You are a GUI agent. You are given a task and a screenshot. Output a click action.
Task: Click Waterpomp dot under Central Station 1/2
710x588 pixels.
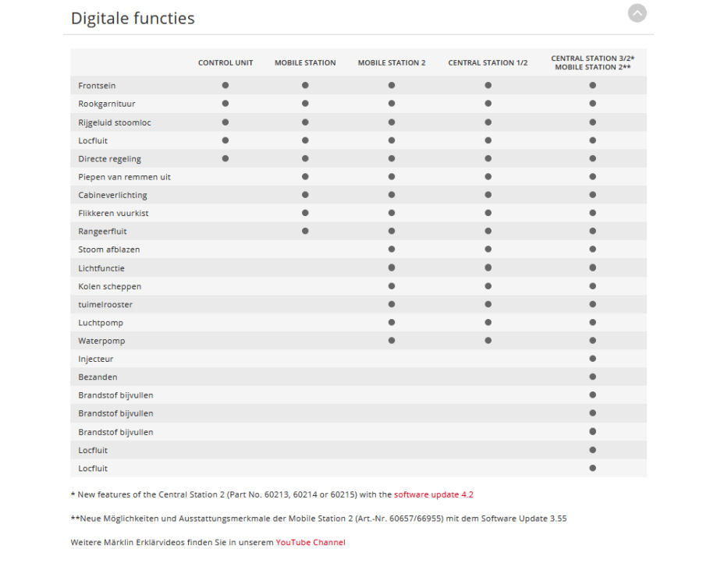[x=488, y=340]
